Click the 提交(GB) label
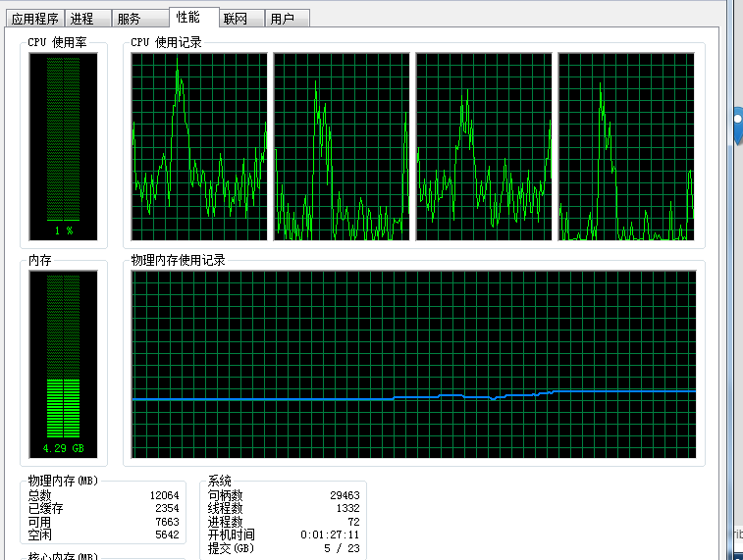The image size is (743, 560). click(231, 548)
